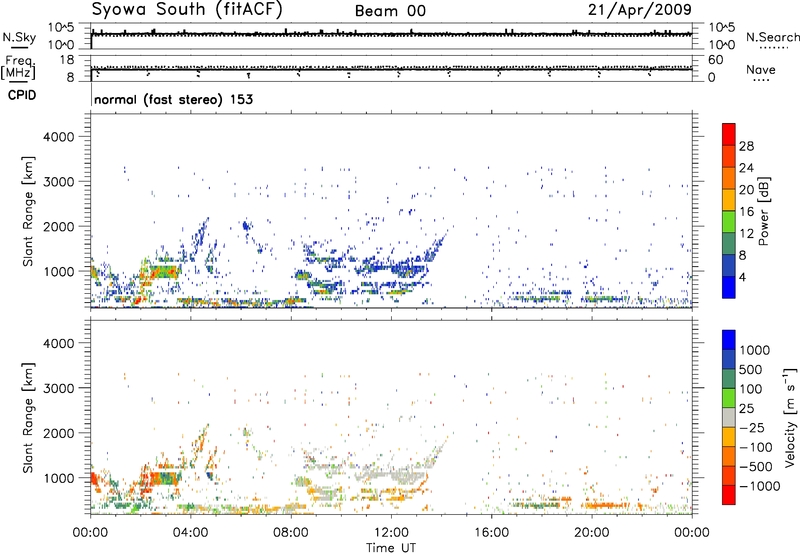The width and height of the screenshot is (800, 554).
Task: Click the right-side '60' Nave axis value
Action: pos(715,60)
